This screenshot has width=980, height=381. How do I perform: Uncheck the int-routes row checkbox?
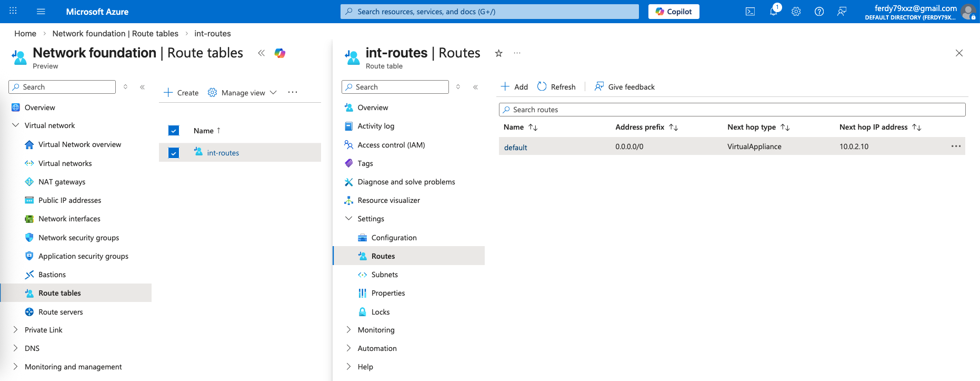coord(174,153)
